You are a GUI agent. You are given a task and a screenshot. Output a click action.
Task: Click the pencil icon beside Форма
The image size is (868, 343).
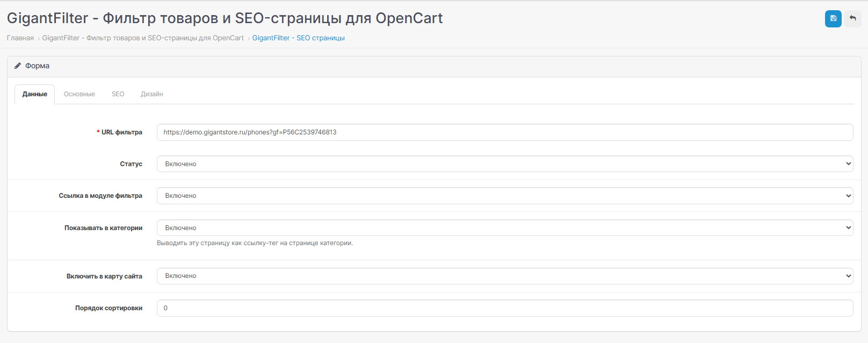tap(18, 66)
